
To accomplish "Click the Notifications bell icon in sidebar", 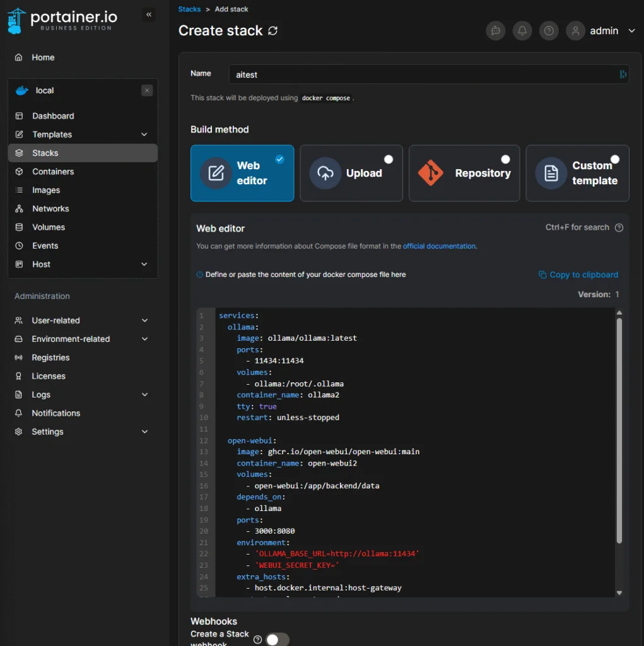I will 18,413.
